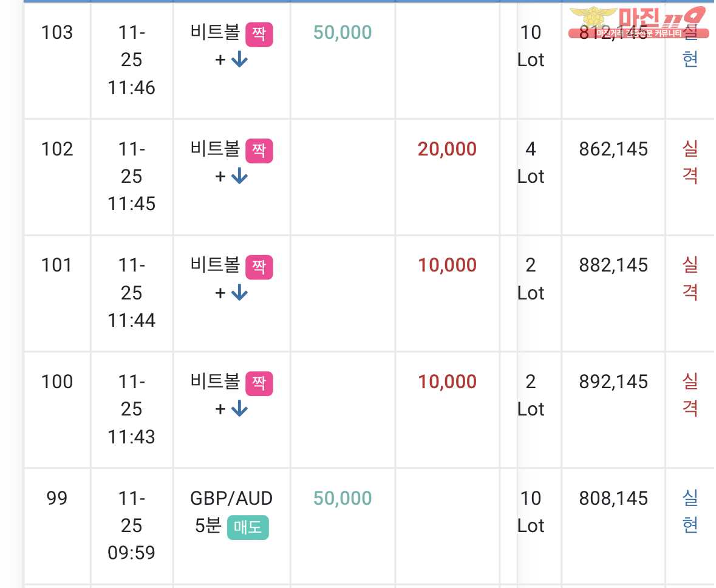Screen dimensions: 716x588
Task: Select the 실현 status in row 99
Action: point(689,511)
